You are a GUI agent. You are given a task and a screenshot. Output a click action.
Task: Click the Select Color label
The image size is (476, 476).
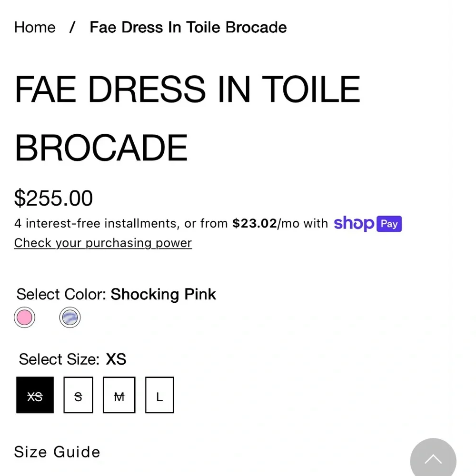click(61, 294)
